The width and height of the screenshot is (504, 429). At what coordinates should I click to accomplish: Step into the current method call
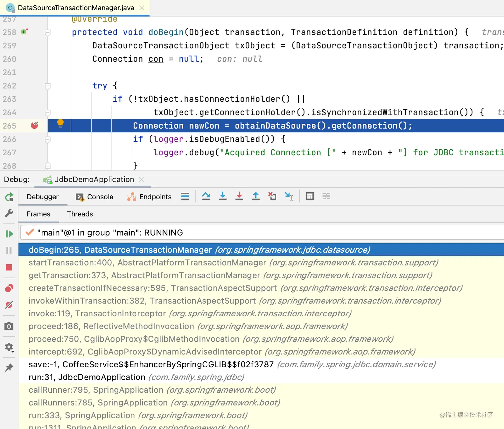(223, 196)
